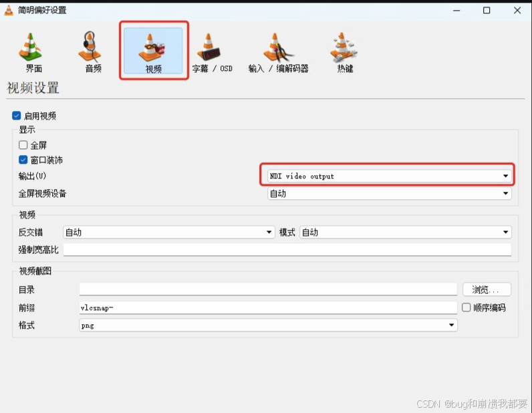The image size is (532, 413).
Task: Open the 输出 NDI video output dropdown
Action: (389, 176)
